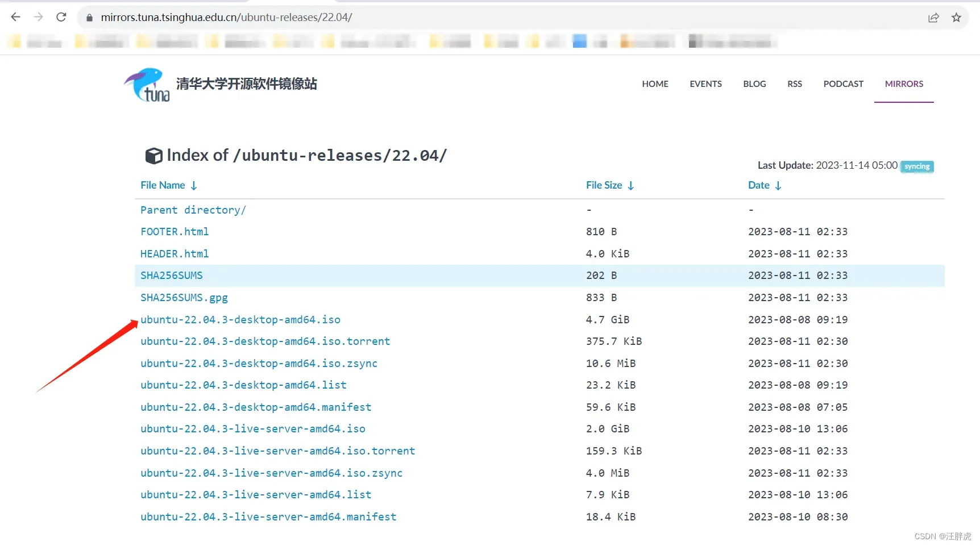Go to Parent directory/

[193, 210]
